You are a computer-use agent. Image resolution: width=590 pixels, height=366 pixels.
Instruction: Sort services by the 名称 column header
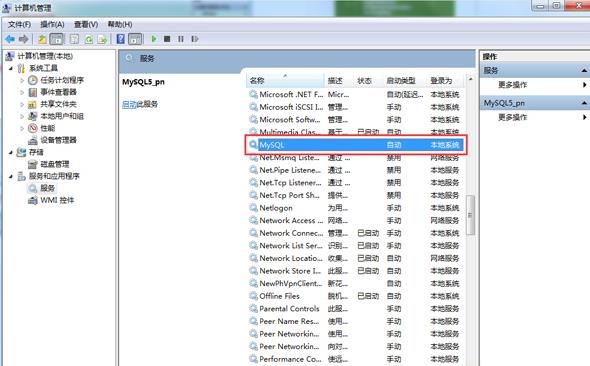coord(285,80)
